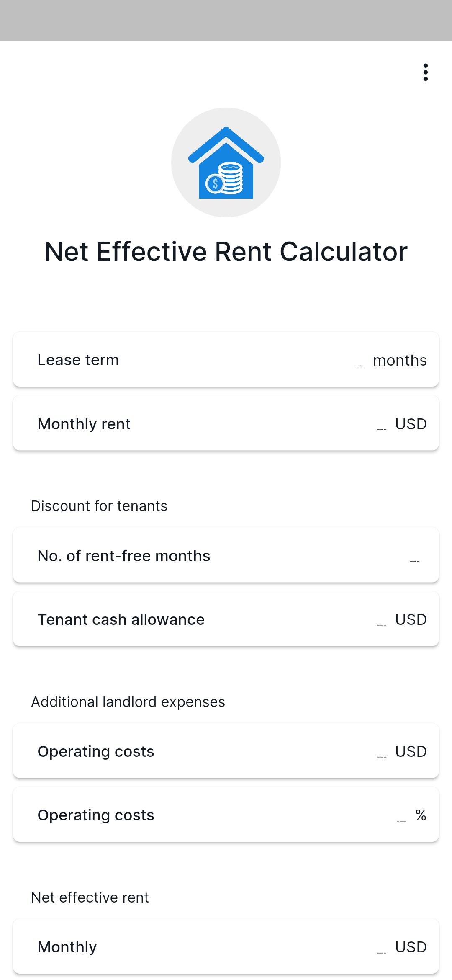Tap the house with coins logo
The image size is (452, 980).
pyautogui.click(x=226, y=162)
